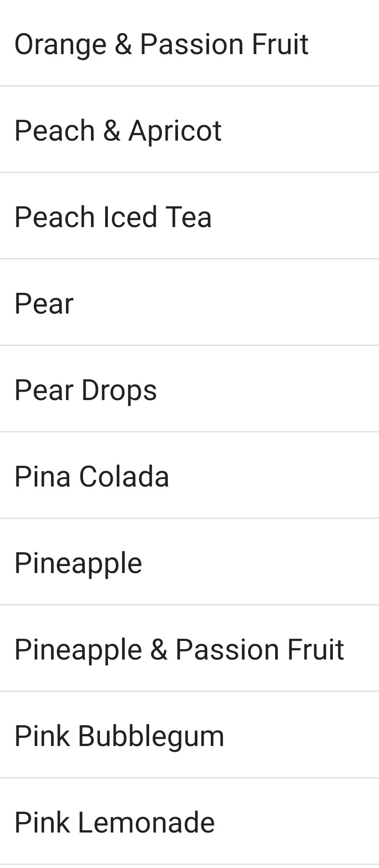Screen dimensions: 379x868
Task: Select the plain Pineapple item
Action: point(78,563)
